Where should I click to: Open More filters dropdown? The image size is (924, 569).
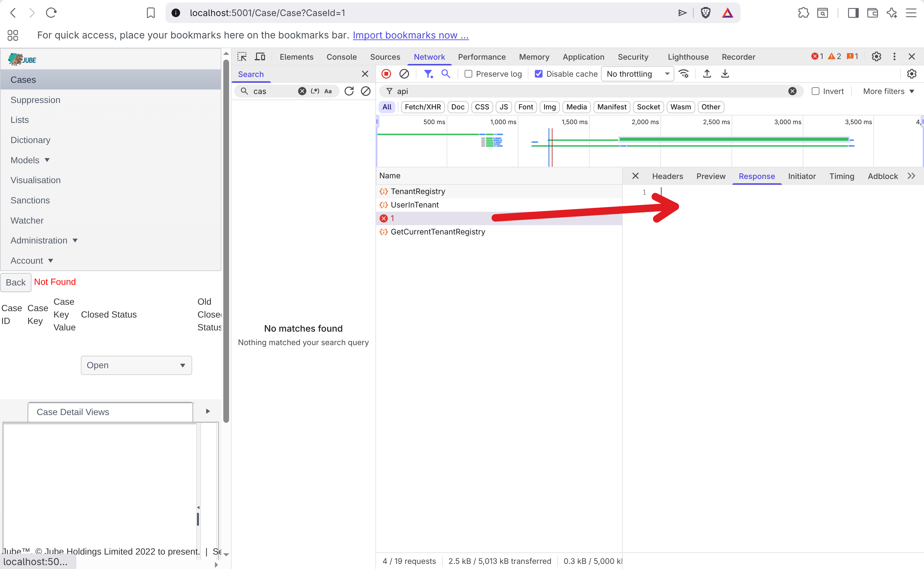click(x=888, y=91)
